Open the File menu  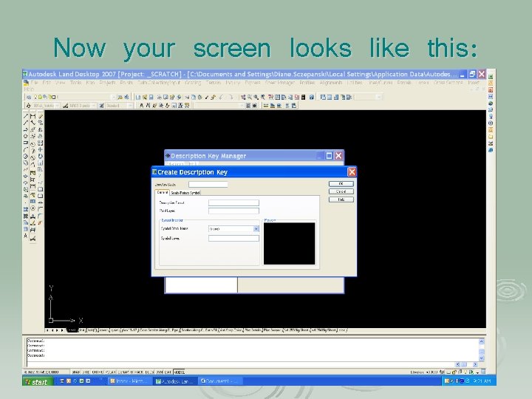tap(34, 83)
